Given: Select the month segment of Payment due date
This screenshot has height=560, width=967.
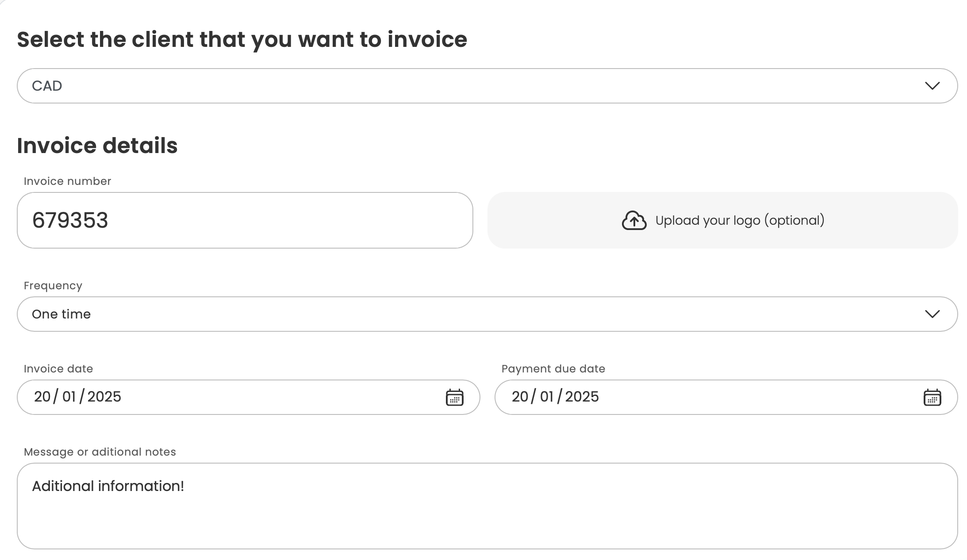Looking at the screenshot, I should tap(547, 397).
